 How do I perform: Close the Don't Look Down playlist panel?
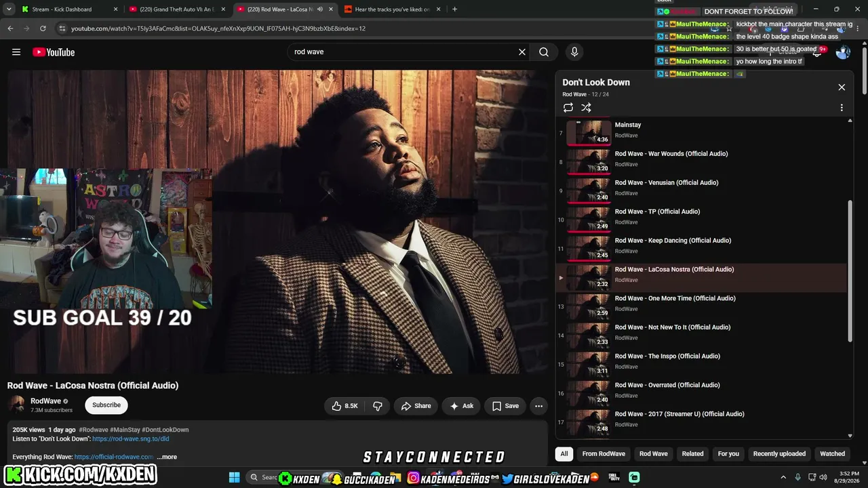[842, 87]
